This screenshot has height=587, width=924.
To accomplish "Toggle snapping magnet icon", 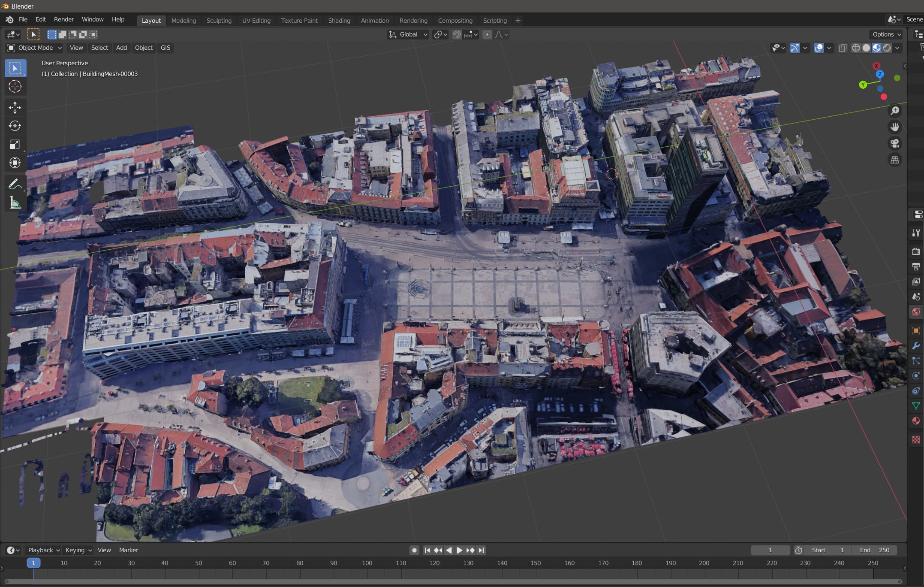I will (457, 35).
